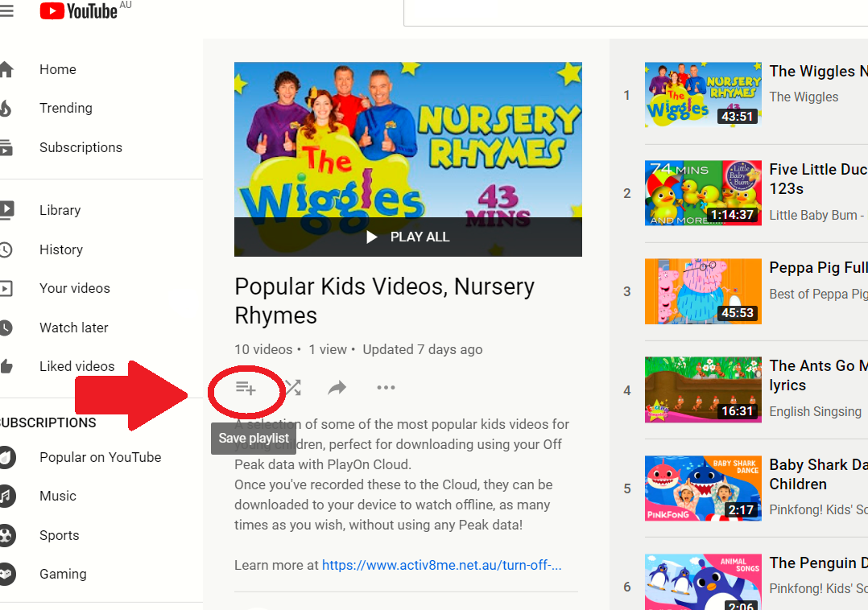Open History in the sidebar
Screen dimensions: 868x610
point(61,249)
